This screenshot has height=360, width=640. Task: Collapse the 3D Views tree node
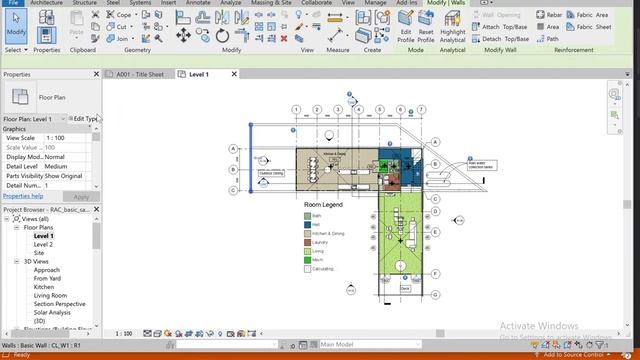coord(17,262)
